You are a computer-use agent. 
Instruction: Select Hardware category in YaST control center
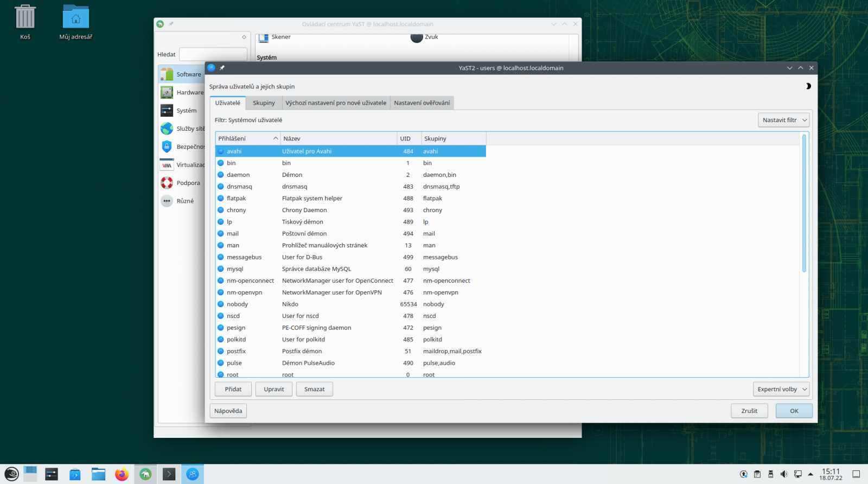[182, 92]
